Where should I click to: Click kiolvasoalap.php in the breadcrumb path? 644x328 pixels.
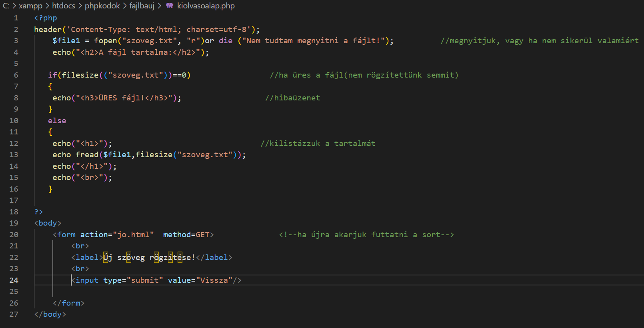pos(206,6)
